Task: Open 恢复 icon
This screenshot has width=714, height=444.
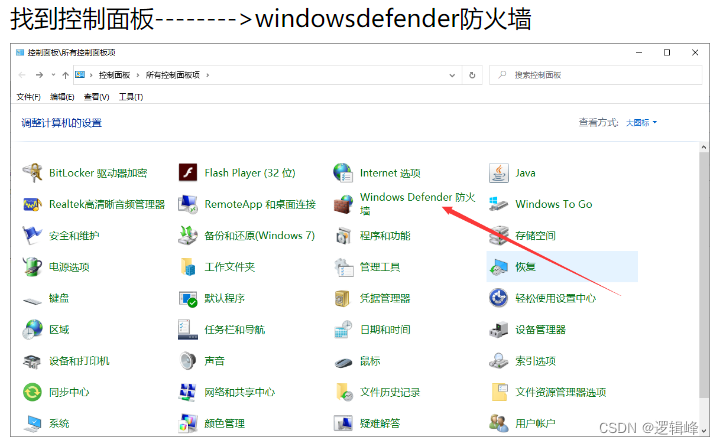Action: tap(499, 267)
